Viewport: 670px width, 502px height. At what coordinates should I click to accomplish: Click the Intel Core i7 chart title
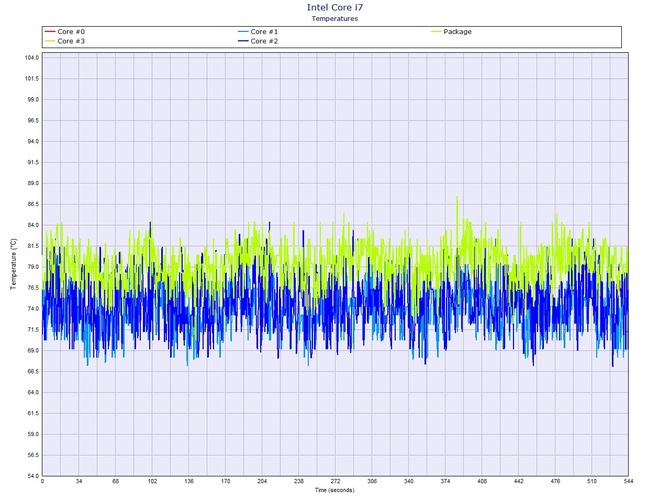tap(335, 7)
